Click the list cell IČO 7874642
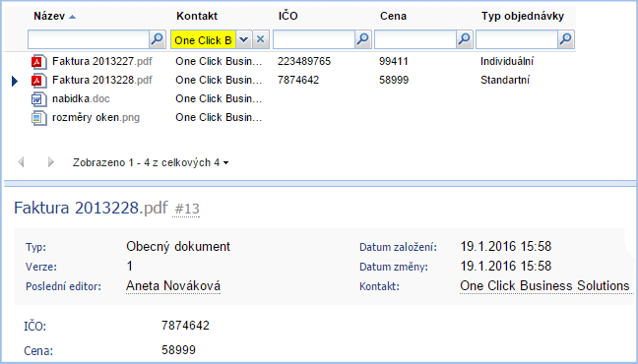The height and width of the screenshot is (364, 638). 298,80
